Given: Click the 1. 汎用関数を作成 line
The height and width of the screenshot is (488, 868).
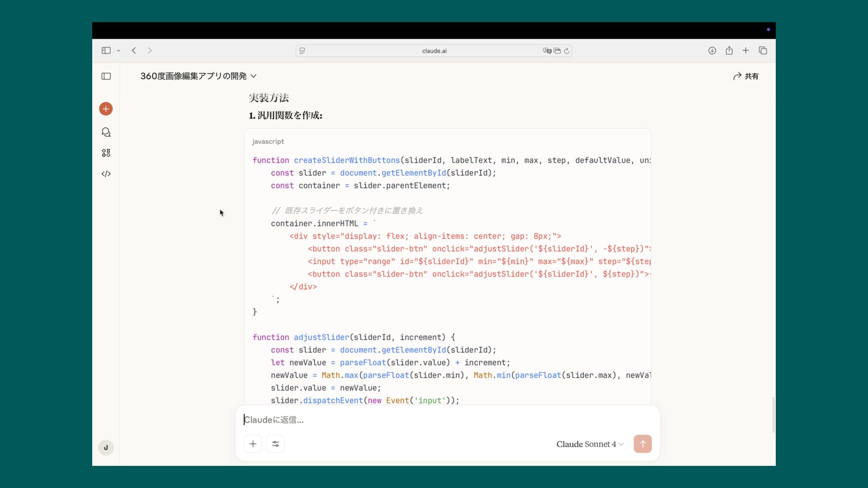Looking at the screenshot, I should pyautogui.click(x=285, y=115).
